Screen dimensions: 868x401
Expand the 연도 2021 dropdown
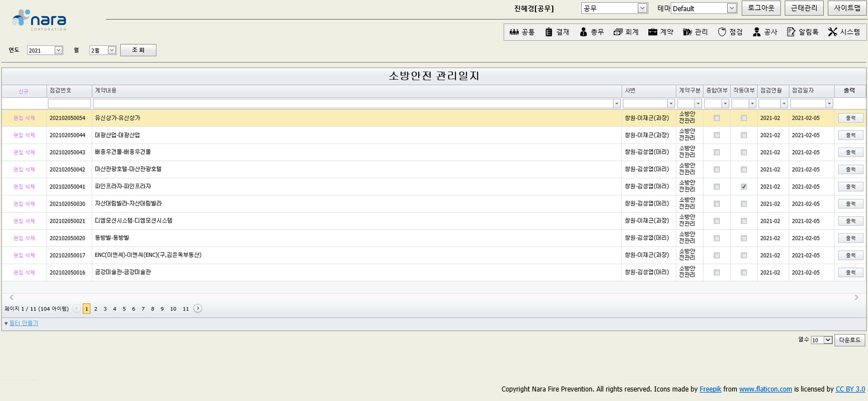pyautogui.click(x=59, y=50)
